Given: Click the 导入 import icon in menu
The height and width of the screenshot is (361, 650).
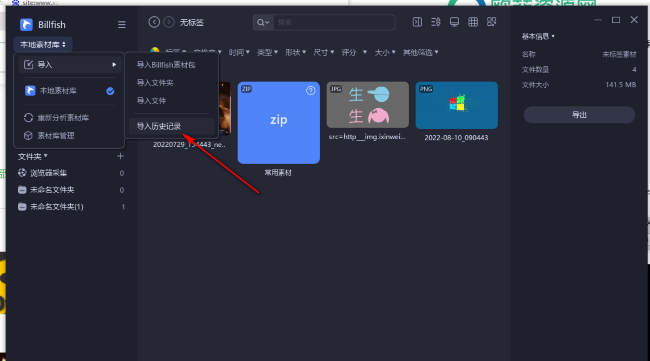Looking at the screenshot, I should pos(28,64).
